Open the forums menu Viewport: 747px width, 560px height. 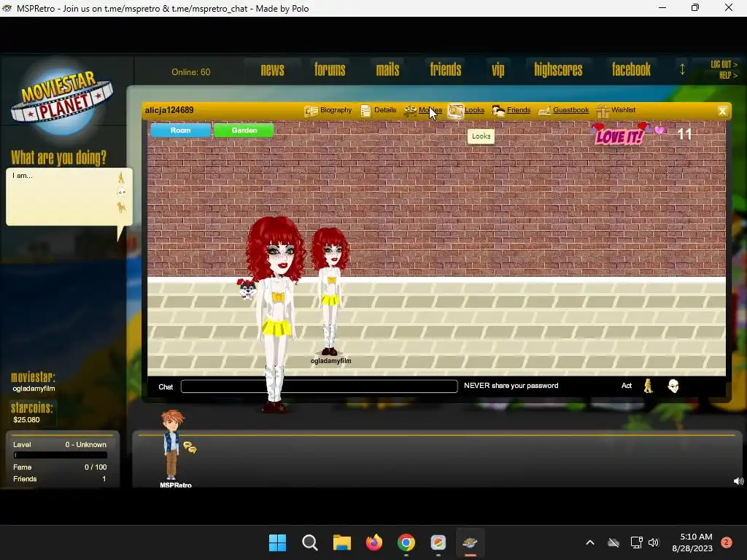tap(330, 70)
